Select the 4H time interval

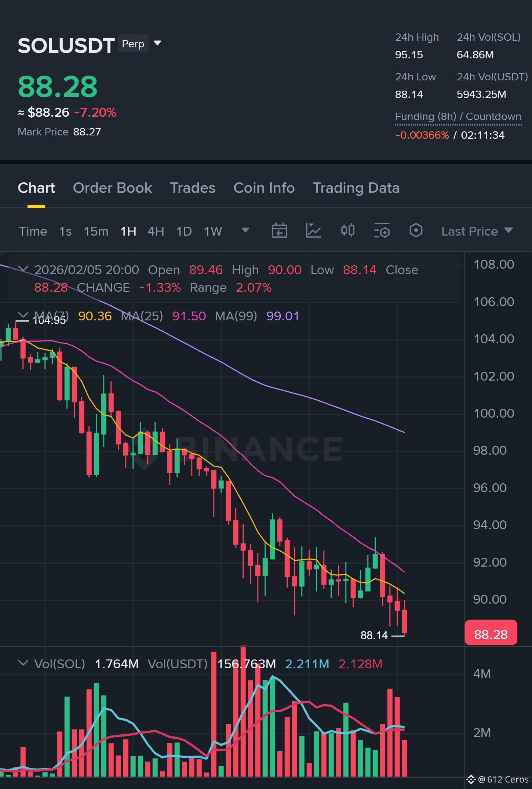click(x=156, y=231)
